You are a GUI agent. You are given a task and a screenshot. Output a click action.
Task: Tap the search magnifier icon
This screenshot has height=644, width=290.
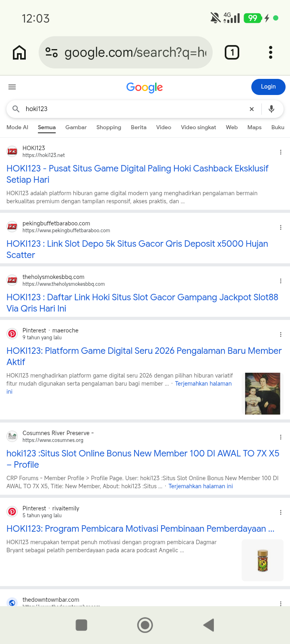[16, 109]
